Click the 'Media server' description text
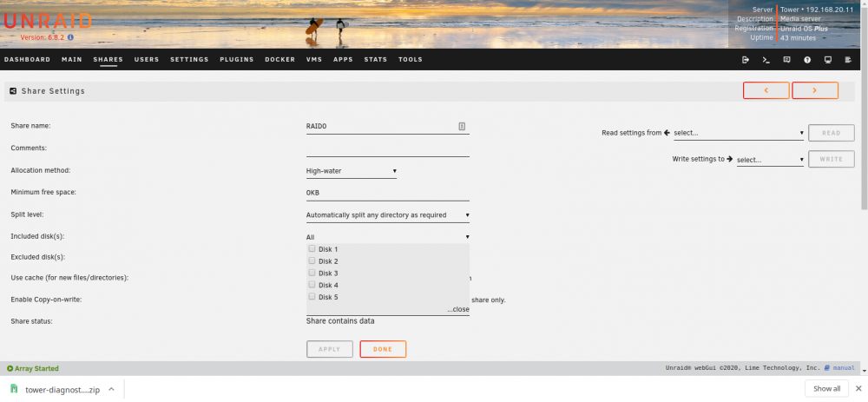The image size is (868, 402). pyautogui.click(x=800, y=19)
